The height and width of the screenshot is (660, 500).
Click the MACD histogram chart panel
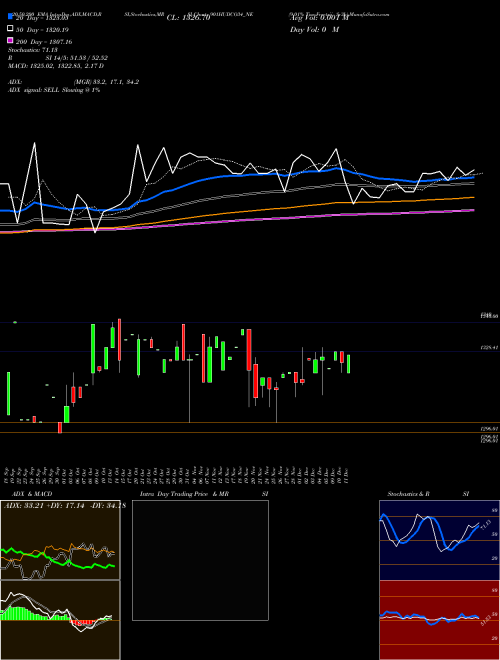pyautogui.click(x=60, y=620)
